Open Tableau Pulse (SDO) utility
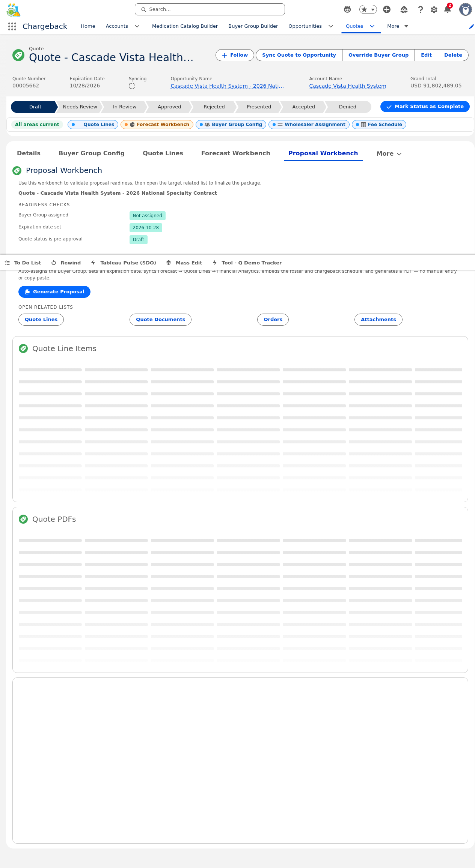 point(124,263)
